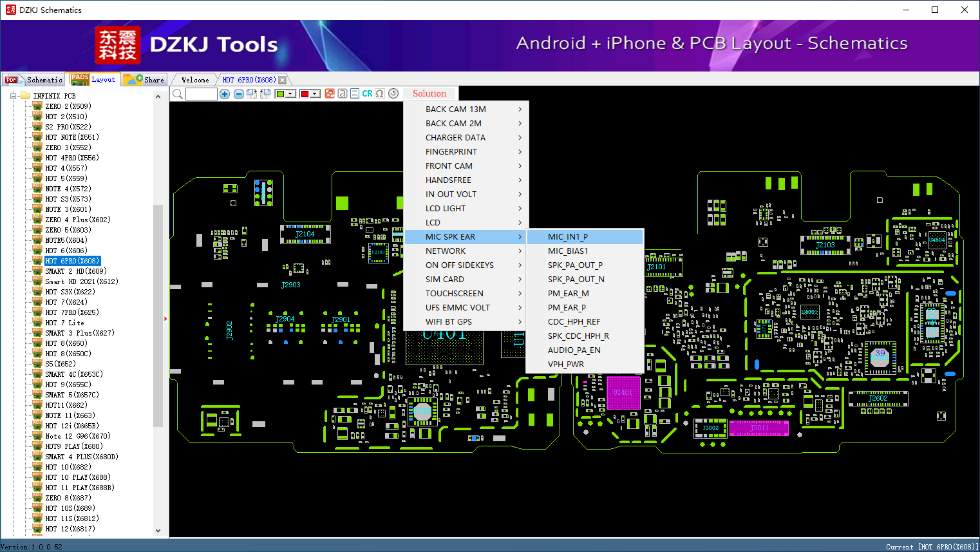
Task: Select Note 12 G96(X670) tree item
Action: pyautogui.click(x=78, y=436)
